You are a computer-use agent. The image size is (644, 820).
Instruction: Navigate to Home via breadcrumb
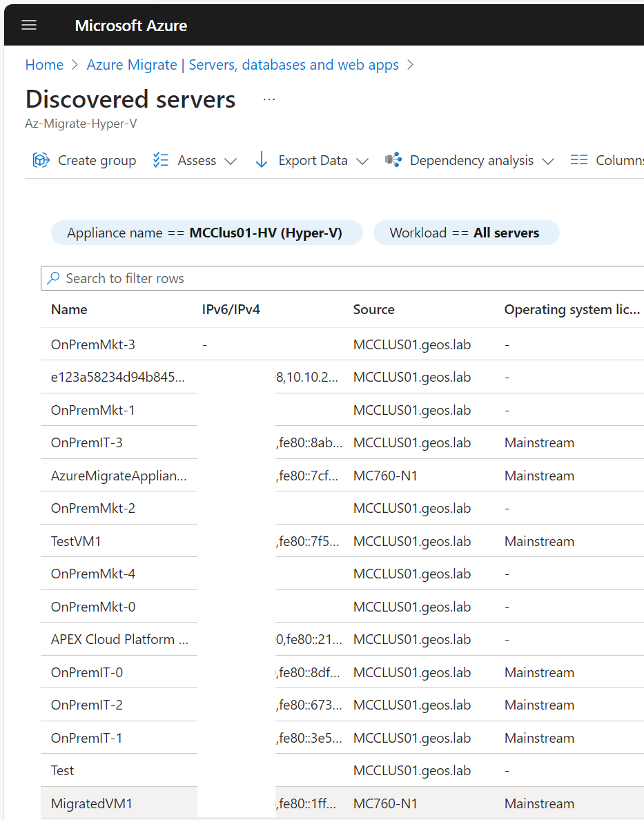(x=44, y=64)
